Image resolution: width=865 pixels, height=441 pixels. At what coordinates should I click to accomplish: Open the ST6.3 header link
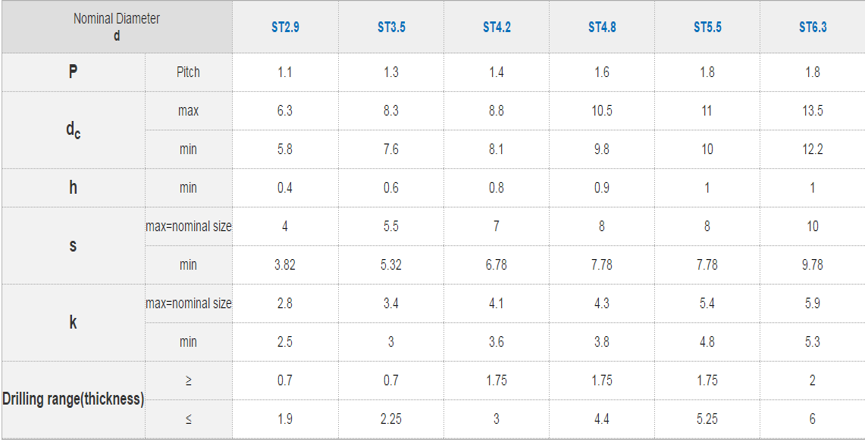(x=813, y=27)
